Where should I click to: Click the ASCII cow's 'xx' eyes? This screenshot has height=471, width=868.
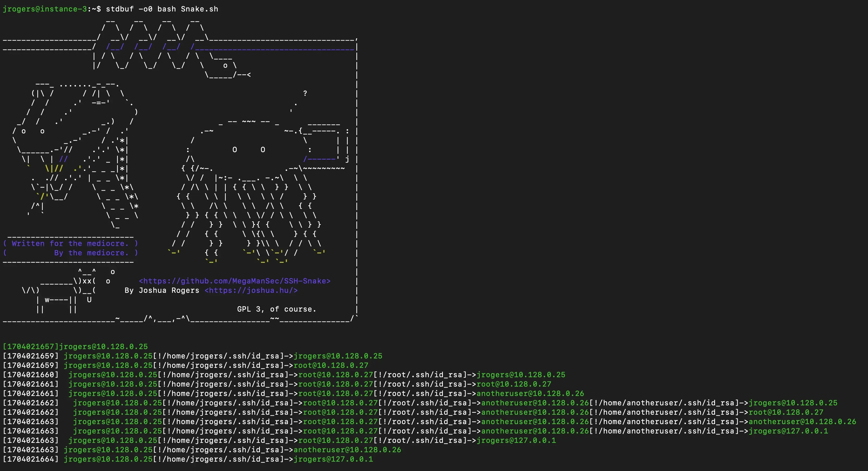click(x=87, y=281)
